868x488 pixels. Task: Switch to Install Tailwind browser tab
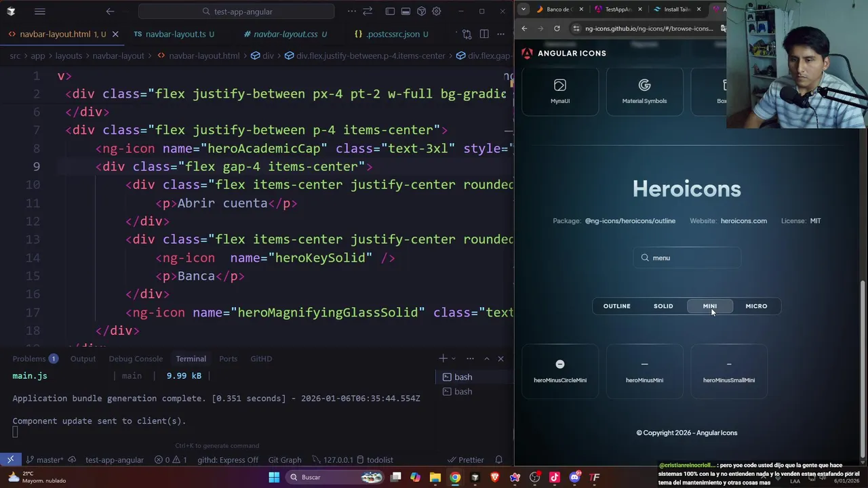tap(676, 9)
